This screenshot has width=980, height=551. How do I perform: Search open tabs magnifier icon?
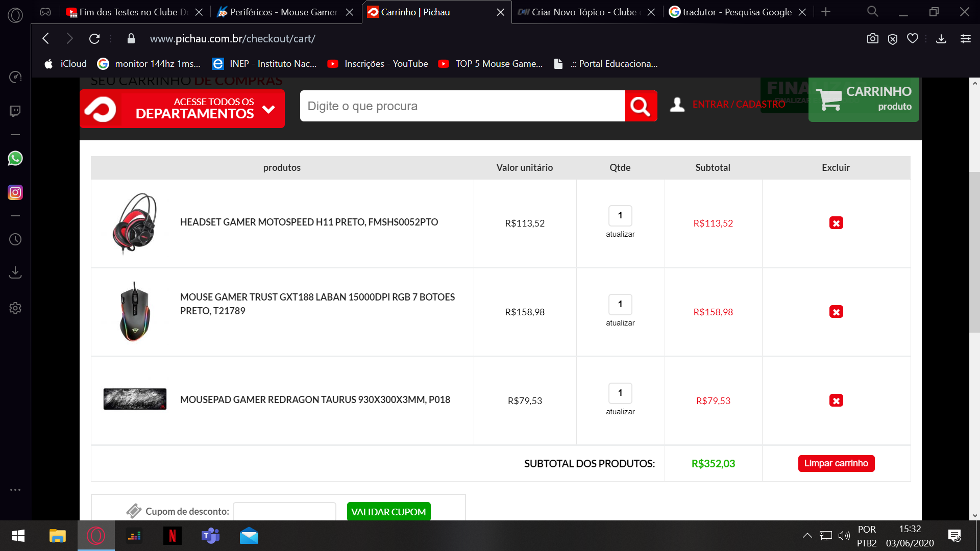873,11
